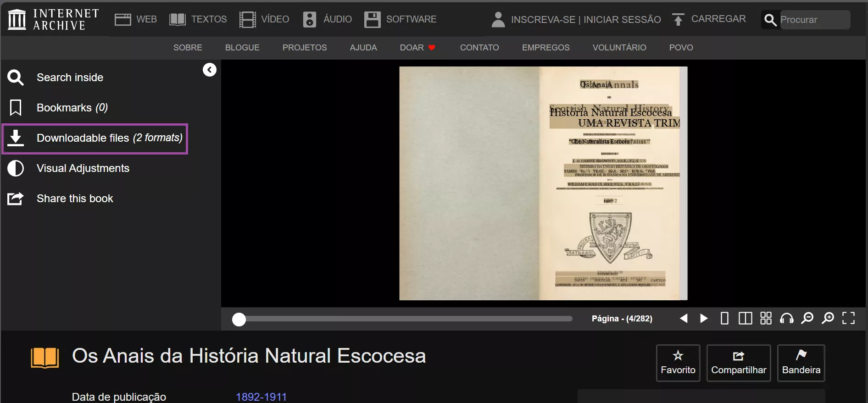868x403 pixels.
Task: Switch to thumbnail grid view
Action: (x=766, y=318)
